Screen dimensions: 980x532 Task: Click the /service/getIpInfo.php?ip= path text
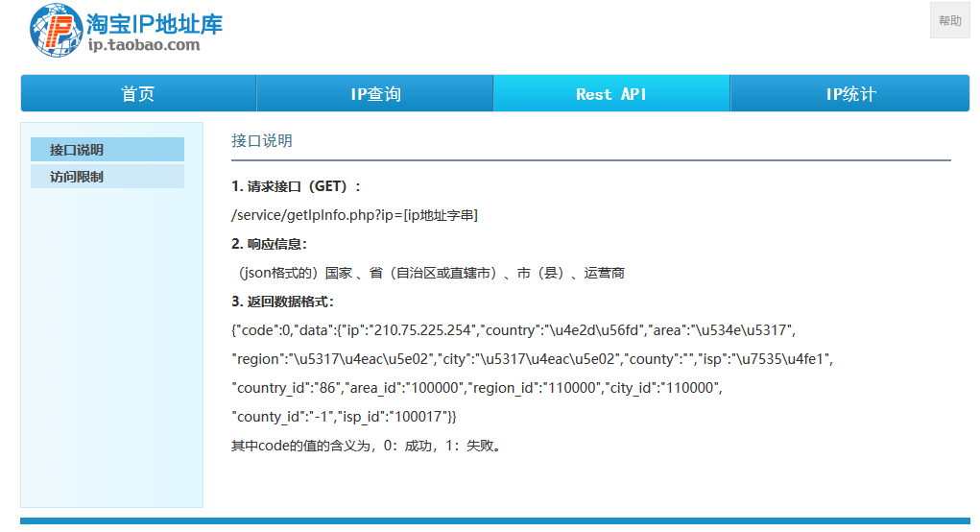tap(354, 215)
